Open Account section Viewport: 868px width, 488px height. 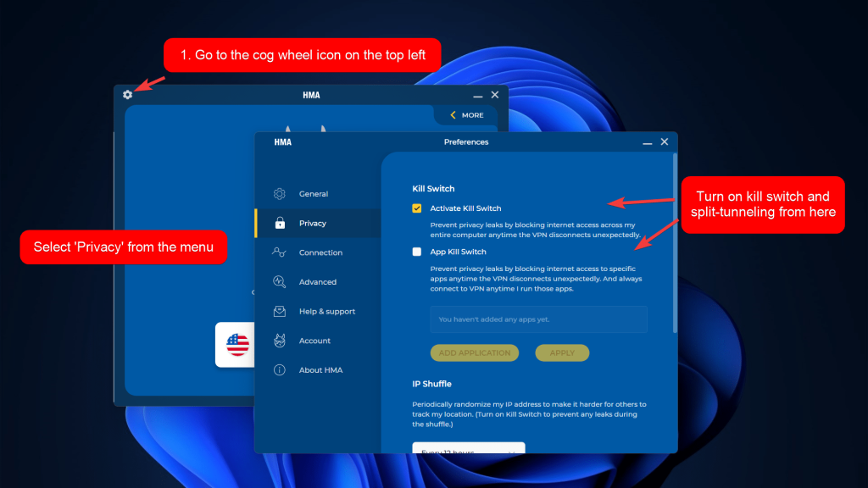[319, 341]
